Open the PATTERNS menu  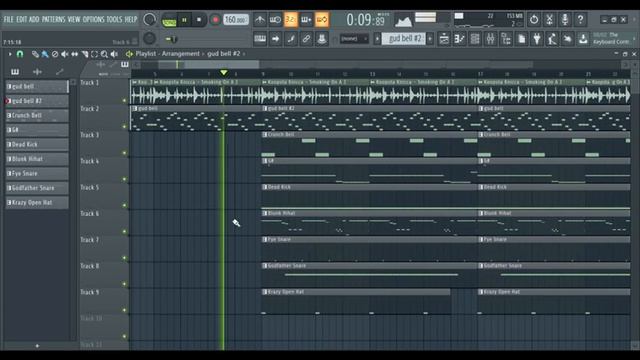[x=53, y=19]
